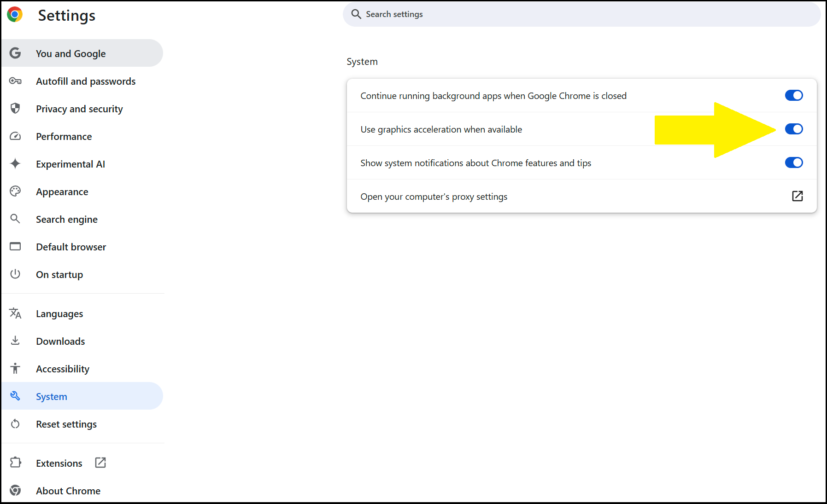Click the magnifier icon in search settings bar
827x504 pixels.
356,14
